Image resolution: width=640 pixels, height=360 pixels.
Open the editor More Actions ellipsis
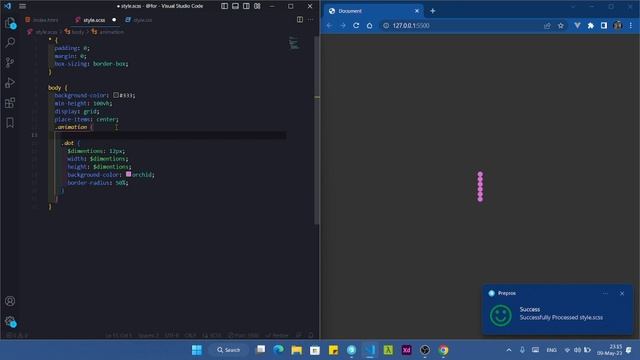click(x=311, y=20)
